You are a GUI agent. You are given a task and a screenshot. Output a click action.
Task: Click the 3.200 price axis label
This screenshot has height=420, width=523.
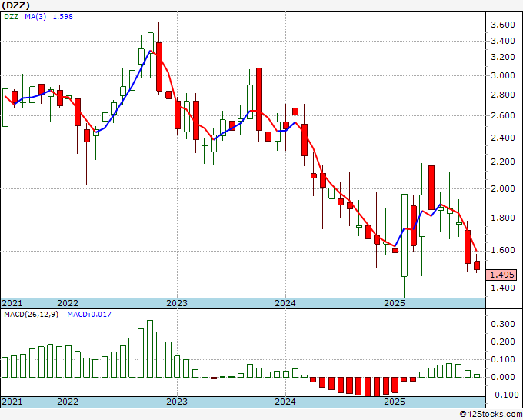click(x=503, y=58)
